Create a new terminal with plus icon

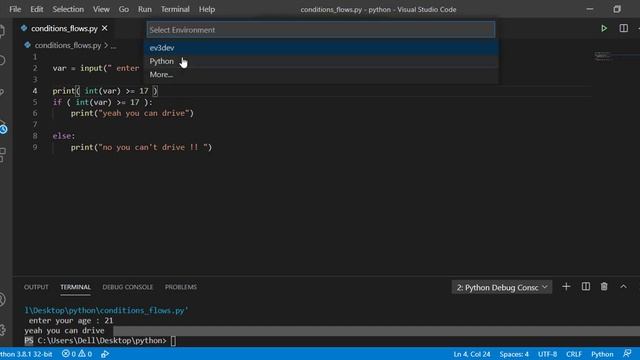pyautogui.click(x=566, y=287)
